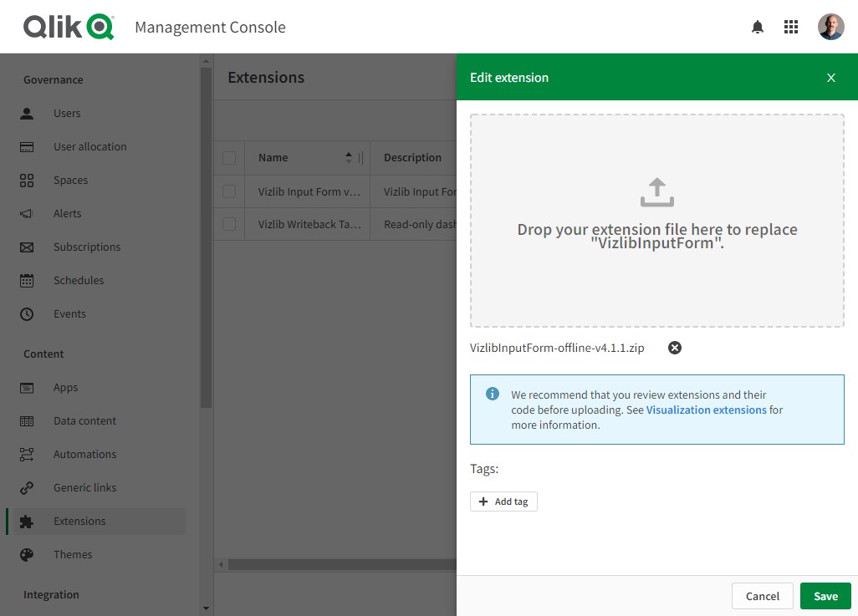Check the Vizlib Input Form row checkbox
The height and width of the screenshot is (616, 858).
[229, 191]
